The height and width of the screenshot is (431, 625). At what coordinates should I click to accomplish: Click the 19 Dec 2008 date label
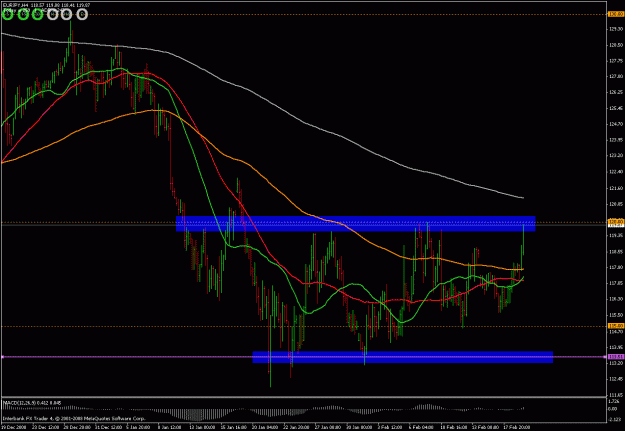tap(13, 427)
